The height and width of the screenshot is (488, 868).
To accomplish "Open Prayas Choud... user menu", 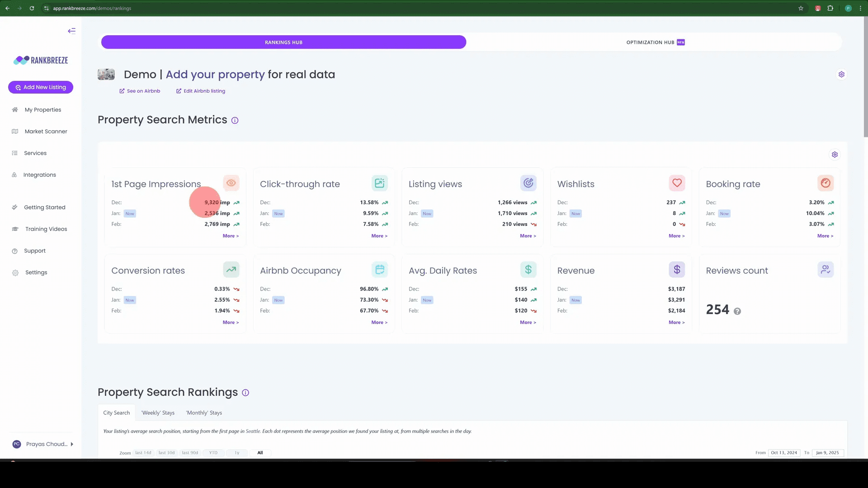I will (x=43, y=444).
